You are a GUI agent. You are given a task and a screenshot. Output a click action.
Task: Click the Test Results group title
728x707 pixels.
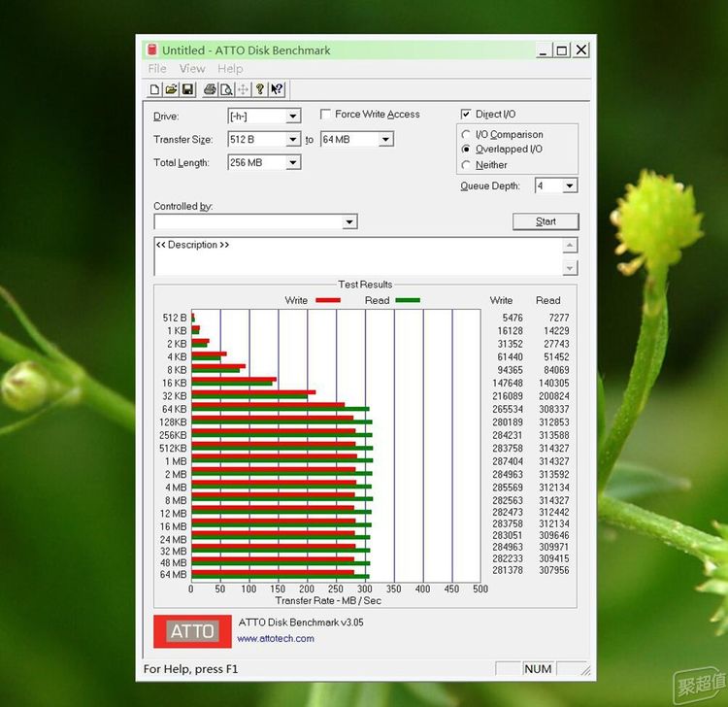365,285
